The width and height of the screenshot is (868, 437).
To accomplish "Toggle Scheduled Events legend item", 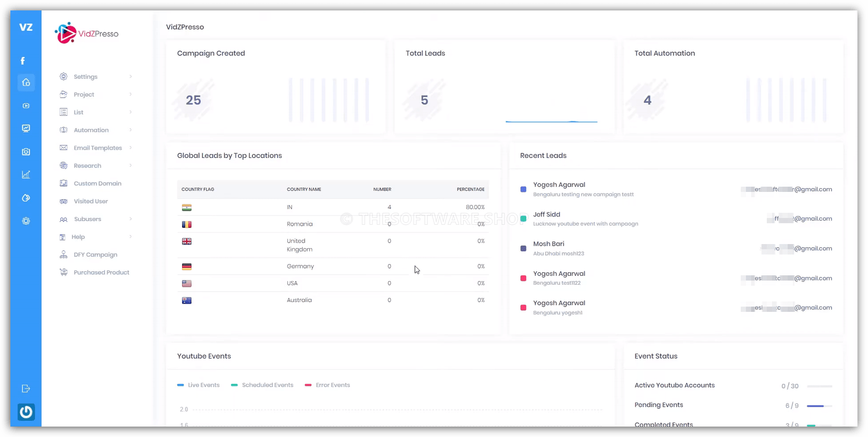I will coord(262,385).
